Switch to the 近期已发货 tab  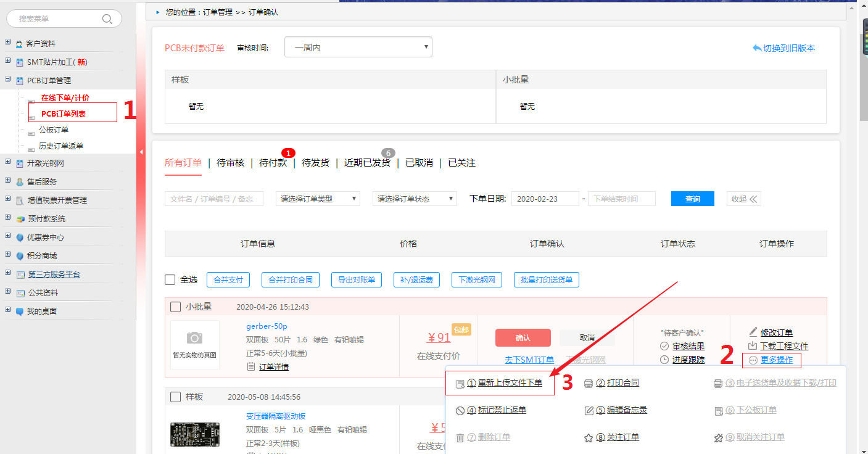point(367,163)
